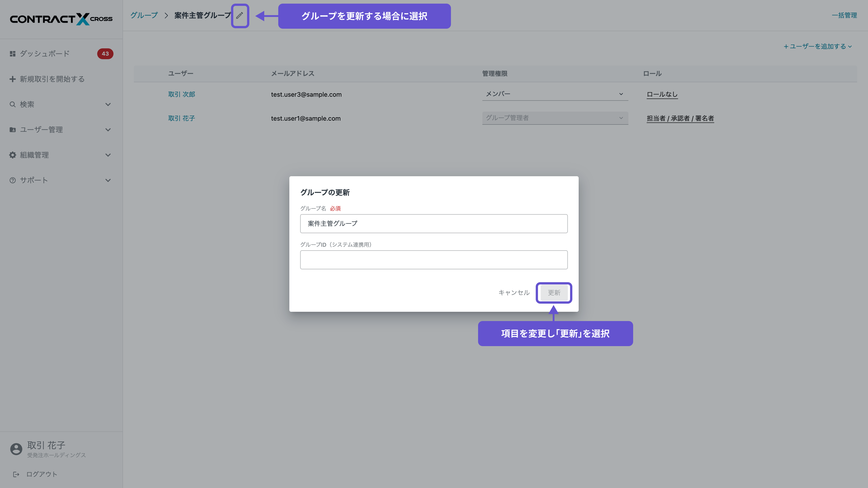Viewport: 868px width, 488px height.
Task: Open 一括管理 in the top right
Action: (x=844, y=15)
